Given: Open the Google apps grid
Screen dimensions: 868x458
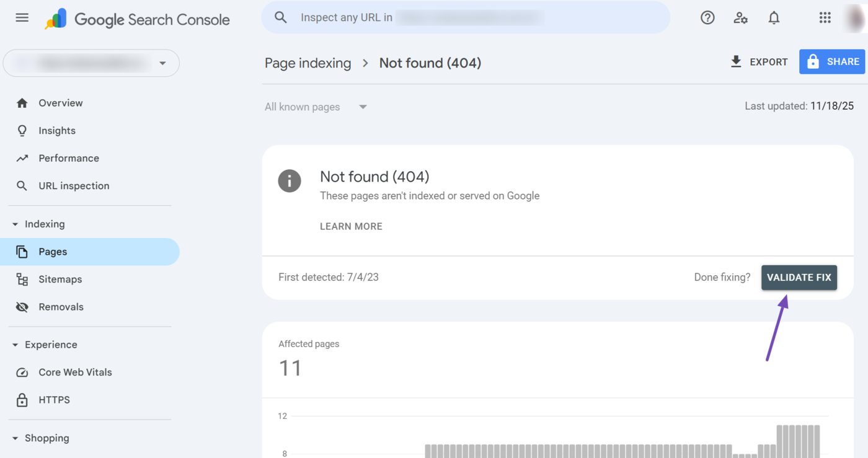Looking at the screenshot, I should (x=825, y=17).
